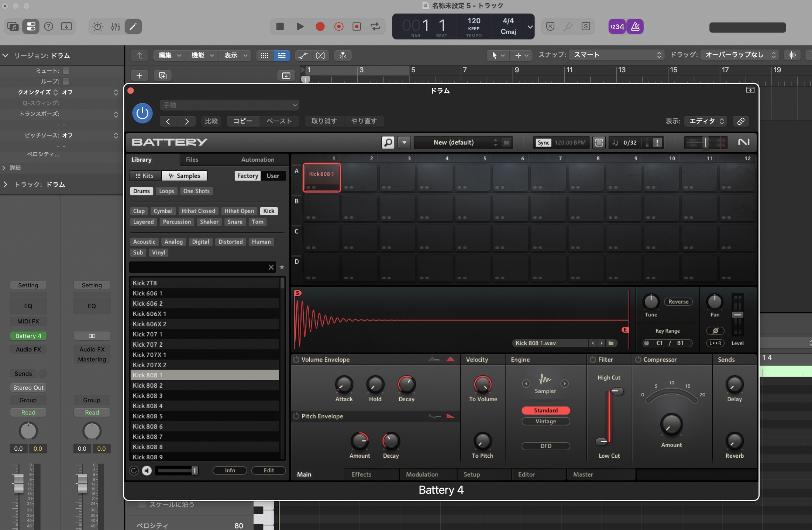Click the High Cut filter slider handle
Screen dimensions: 812x530
[616, 391]
